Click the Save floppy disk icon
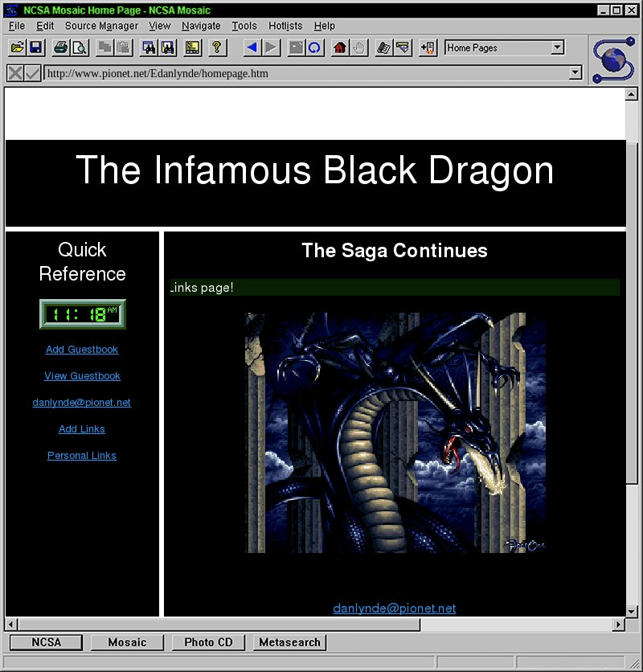The height and width of the screenshot is (672, 643). 35,48
